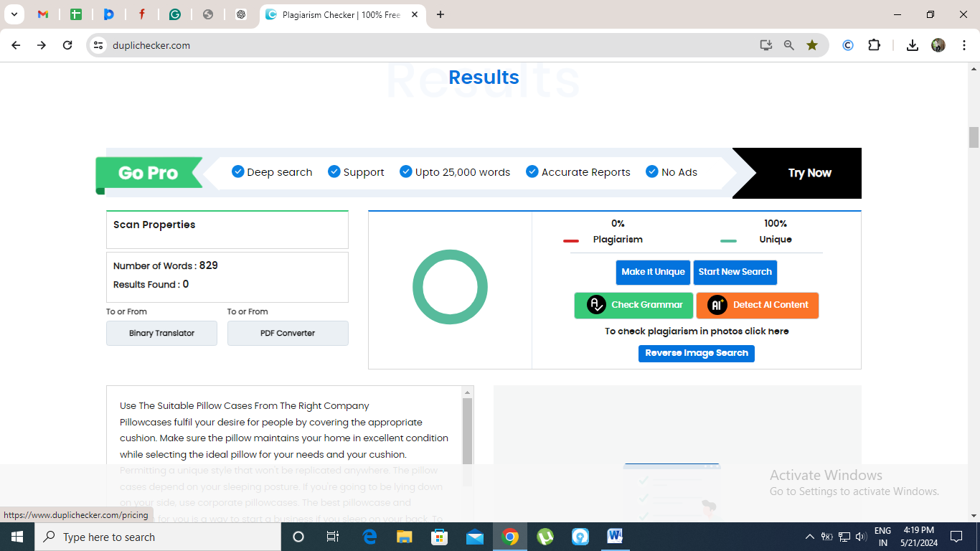Click Make it Unique button
This screenshot has height=551, width=980.
pyautogui.click(x=653, y=272)
